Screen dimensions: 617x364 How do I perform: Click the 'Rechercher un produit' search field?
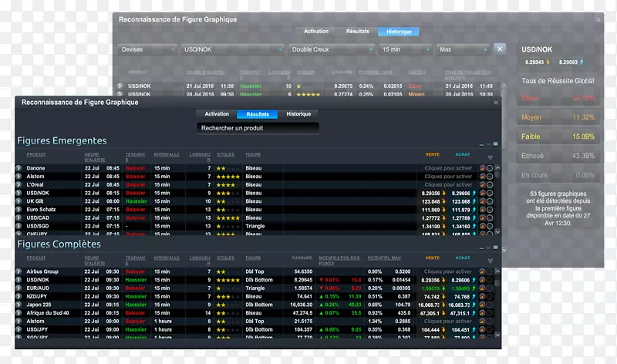pyautogui.click(x=257, y=127)
